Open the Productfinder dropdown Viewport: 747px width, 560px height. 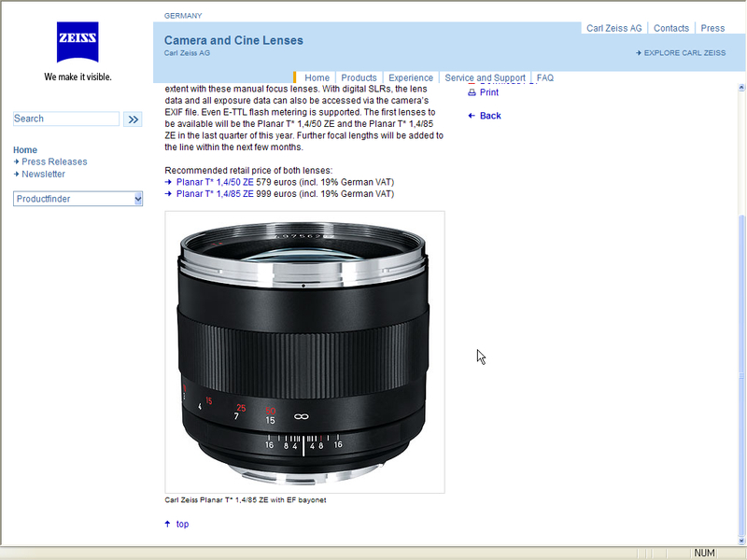(78, 199)
